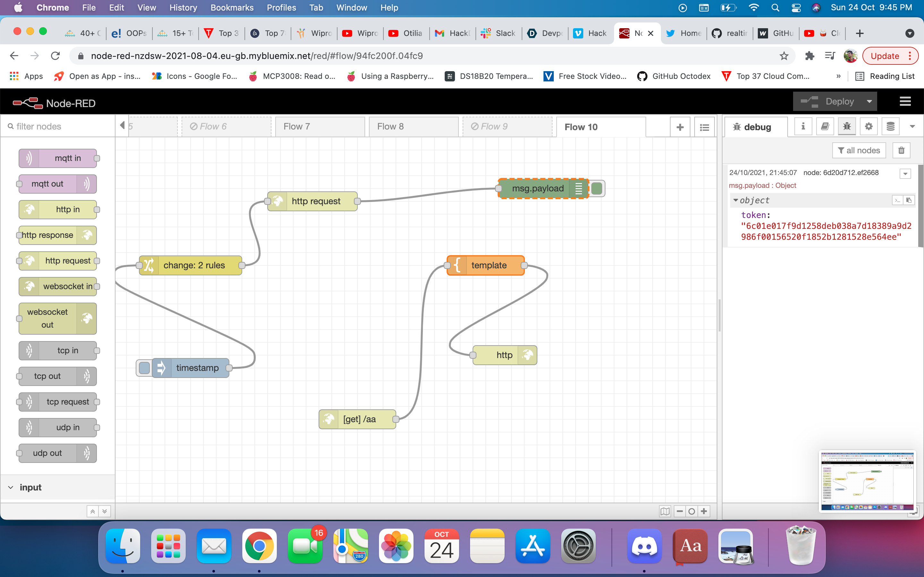Viewport: 924px width, 577px height.
Task: Toggle the msg.payload debug node output button
Action: [x=597, y=188]
